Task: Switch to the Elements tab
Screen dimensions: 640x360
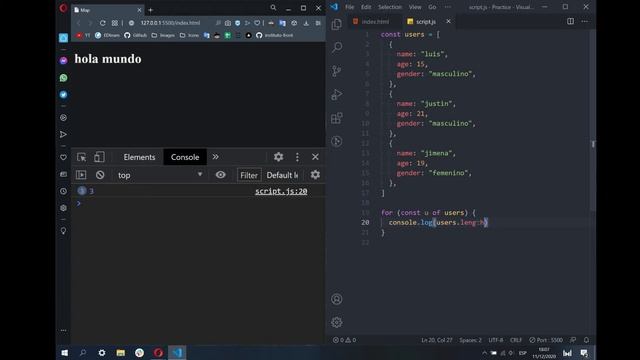Action: [x=139, y=157]
